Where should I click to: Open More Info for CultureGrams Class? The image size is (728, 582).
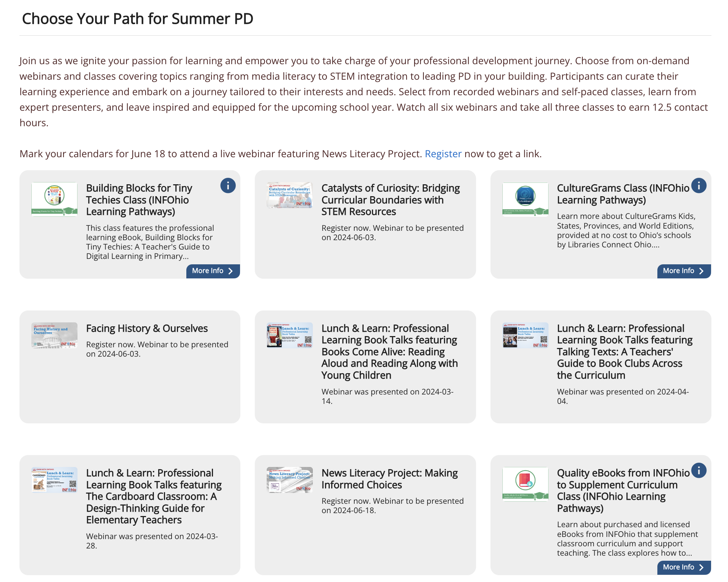(x=684, y=271)
